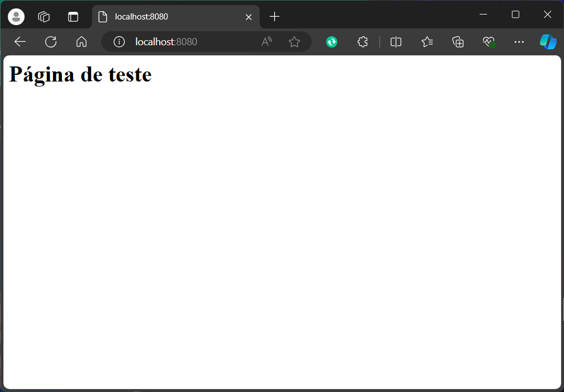The height and width of the screenshot is (392, 564).
Task: View site information for localhost
Action: point(119,42)
